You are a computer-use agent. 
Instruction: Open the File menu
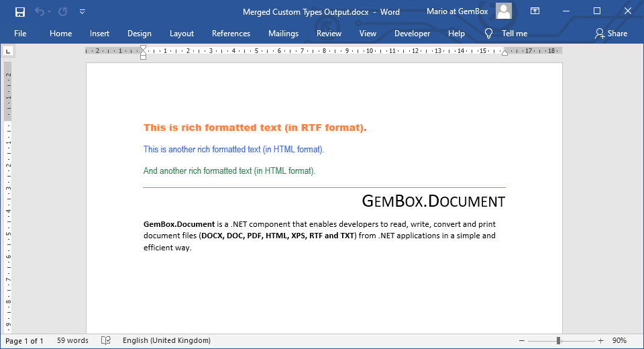click(x=20, y=34)
